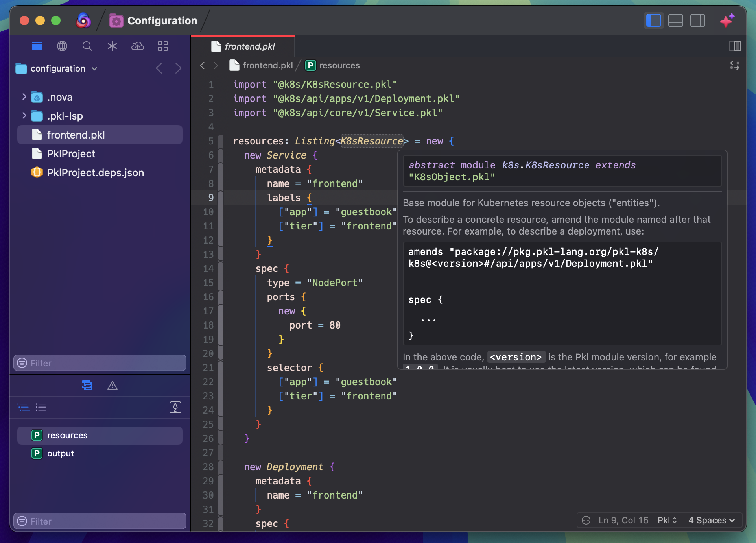756x543 pixels.
Task: Select the output symbol
Action: (x=100, y=453)
